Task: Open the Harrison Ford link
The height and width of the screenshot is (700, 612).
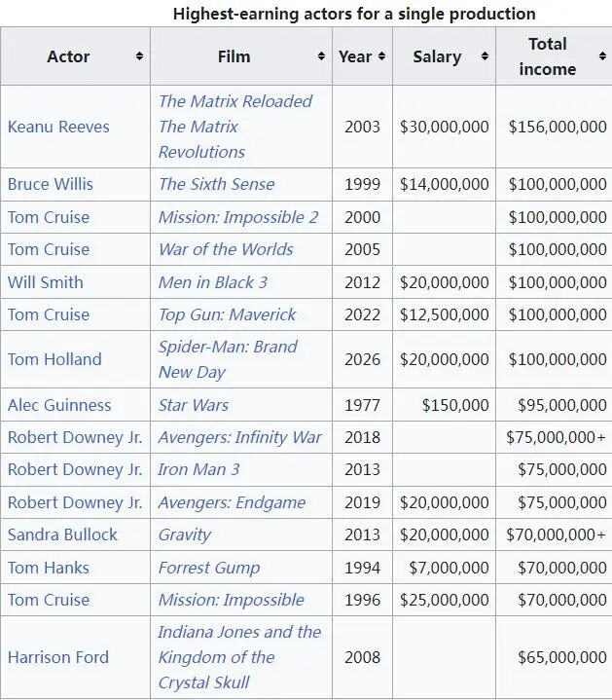Action: (58, 657)
